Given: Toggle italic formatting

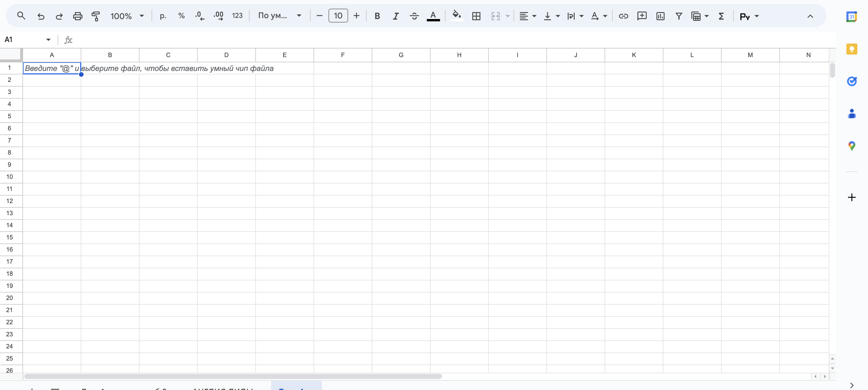Looking at the screenshot, I should [x=396, y=16].
